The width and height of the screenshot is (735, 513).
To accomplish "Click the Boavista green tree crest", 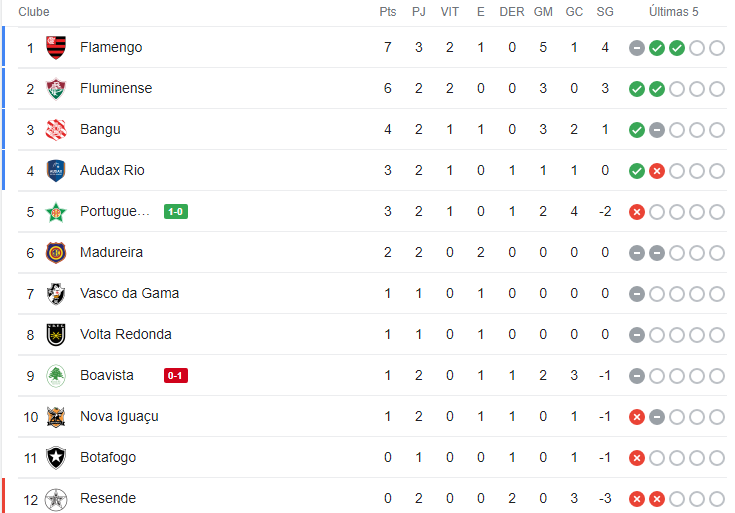I will tap(56, 376).
